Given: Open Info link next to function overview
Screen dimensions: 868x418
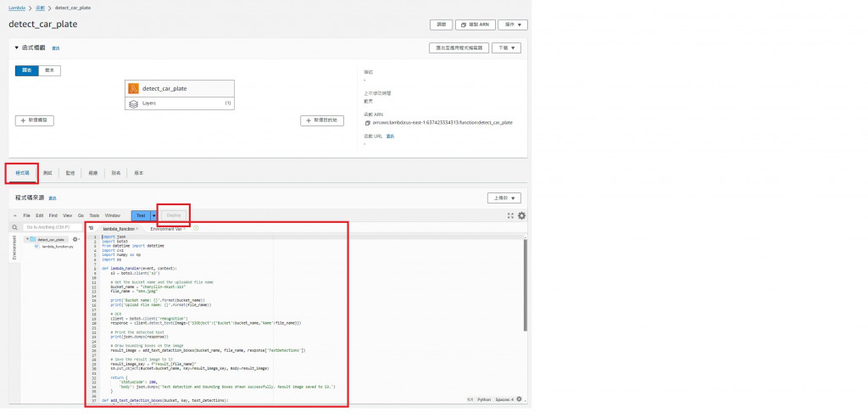Looking at the screenshot, I should pos(56,48).
